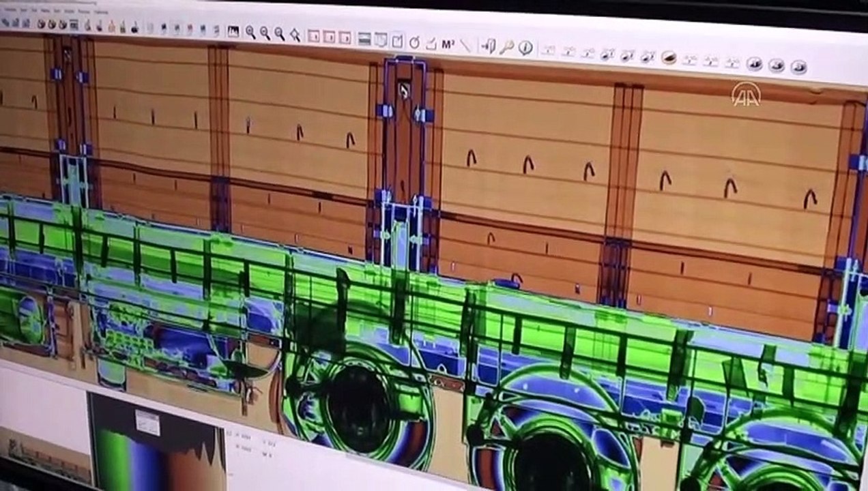Click the horizontal striped band icon

point(364,39)
